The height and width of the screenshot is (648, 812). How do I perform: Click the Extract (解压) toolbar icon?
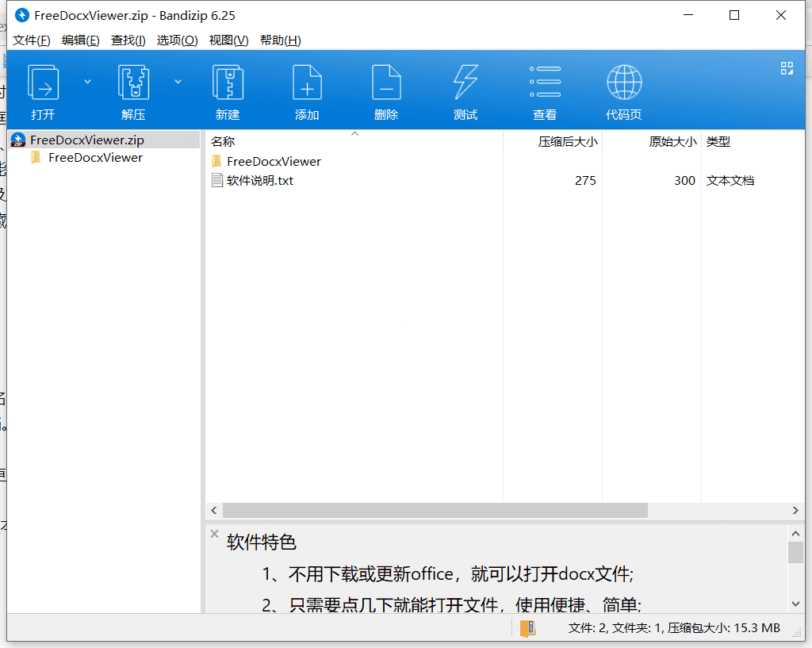[x=133, y=82]
